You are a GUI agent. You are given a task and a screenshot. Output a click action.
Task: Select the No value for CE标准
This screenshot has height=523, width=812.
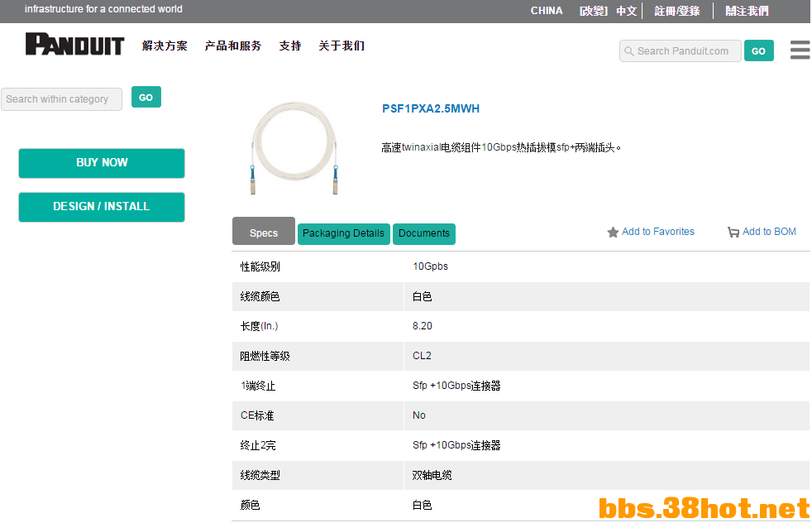coord(419,415)
